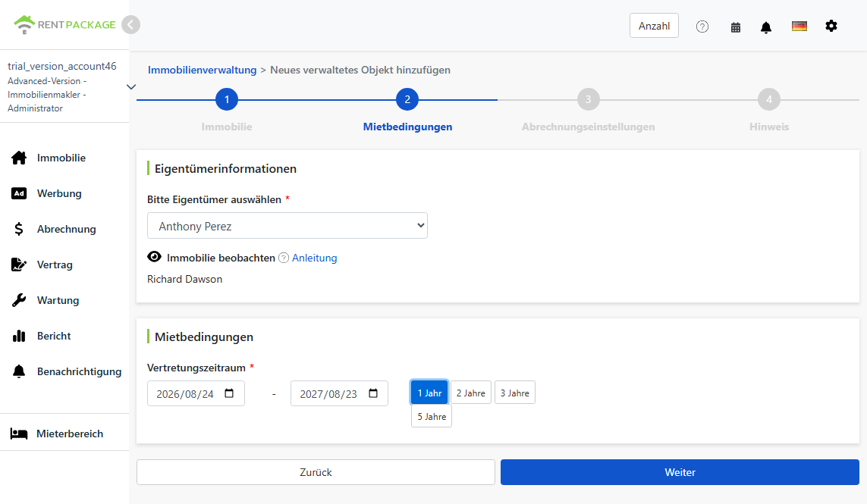
Task: Select the 3 Jahre duration button
Action: coord(515,393)
